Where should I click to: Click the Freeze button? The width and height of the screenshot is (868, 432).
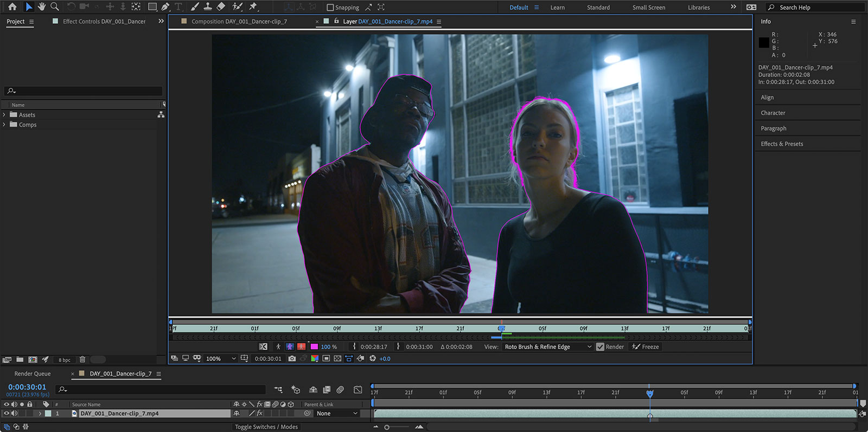646,347
